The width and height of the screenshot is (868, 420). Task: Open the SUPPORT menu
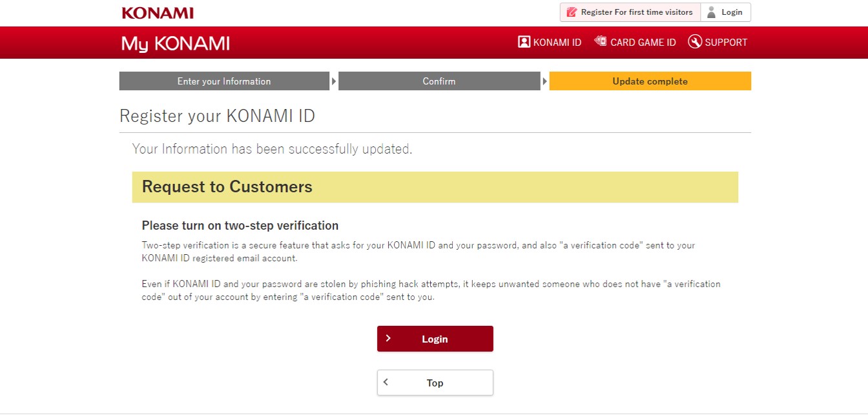coord(718,42)
